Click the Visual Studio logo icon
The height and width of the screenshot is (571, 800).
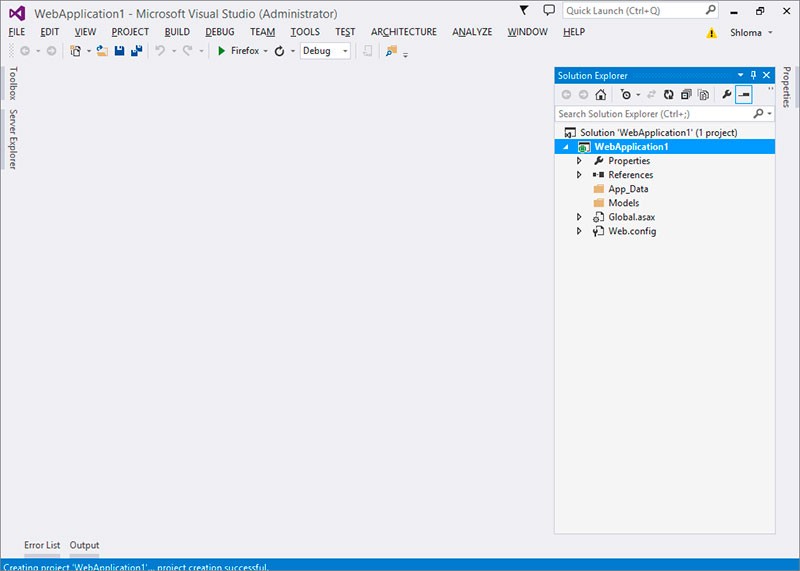coord(17,13)
